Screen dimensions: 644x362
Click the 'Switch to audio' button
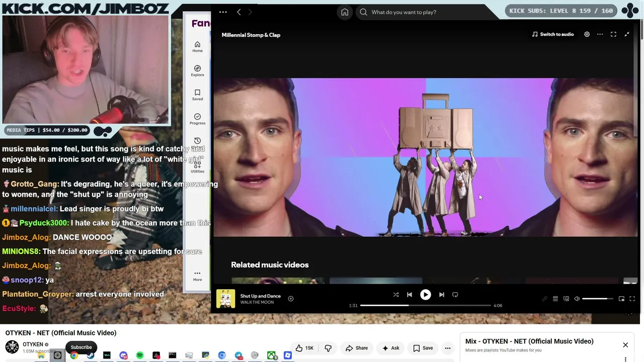(552, 34)
